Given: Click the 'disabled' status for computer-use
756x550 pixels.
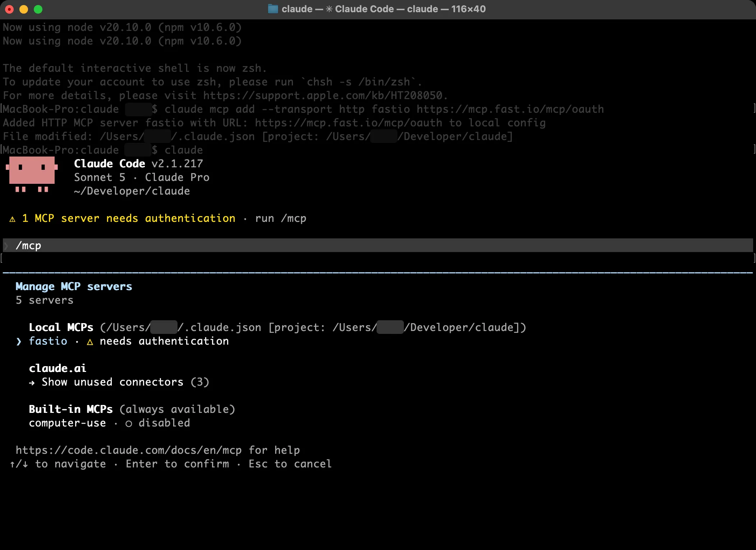Looking at the screenshot, I should pos(164,423).
